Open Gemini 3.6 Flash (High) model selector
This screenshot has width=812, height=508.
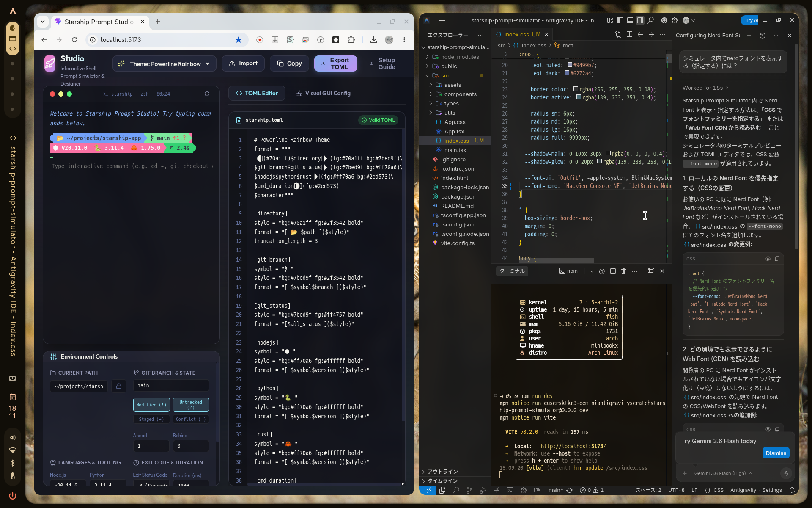tap(723, 473)
